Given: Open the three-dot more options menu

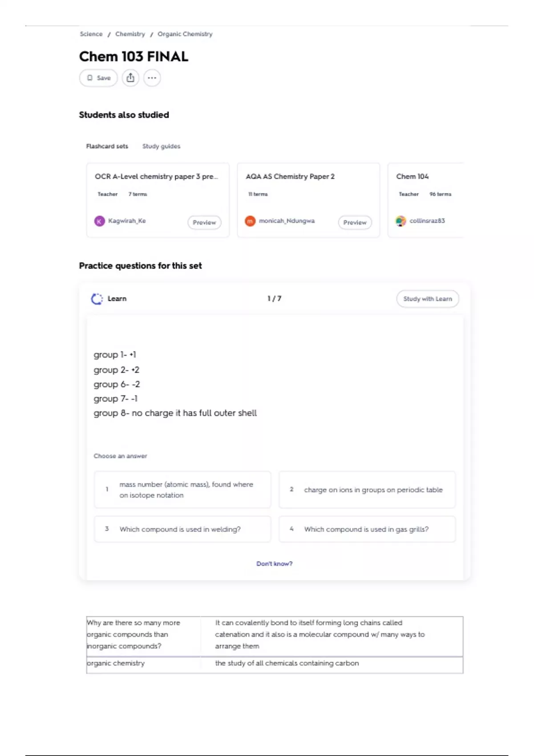Looking at the screenshot, I should tap(152, 78).
